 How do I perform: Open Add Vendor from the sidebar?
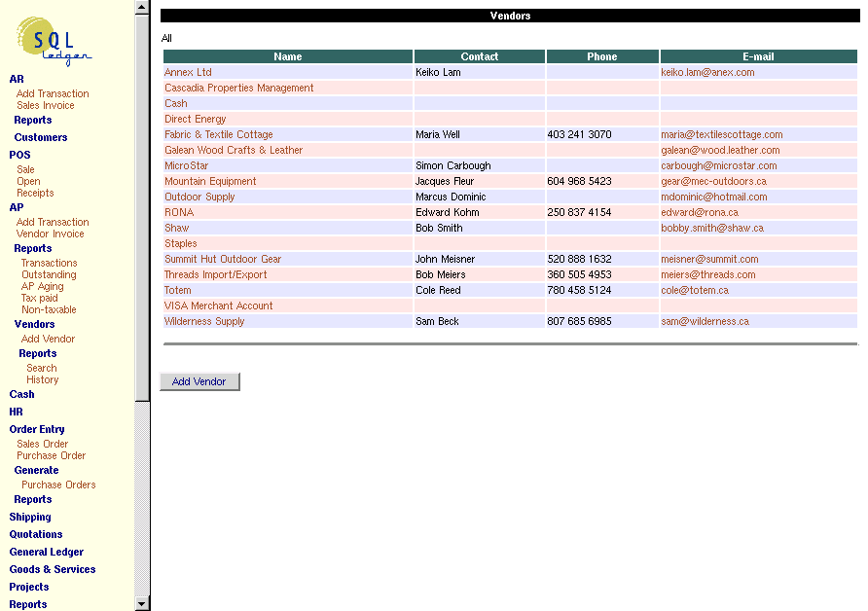click(x=47, y=339)
